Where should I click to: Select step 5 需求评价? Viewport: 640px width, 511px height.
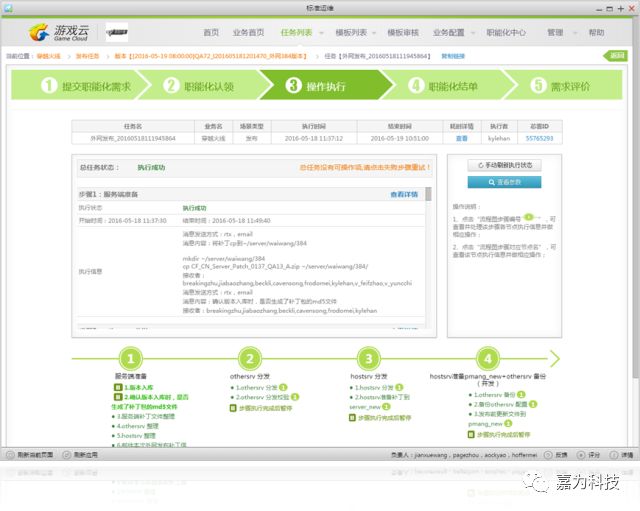point(565,85)
